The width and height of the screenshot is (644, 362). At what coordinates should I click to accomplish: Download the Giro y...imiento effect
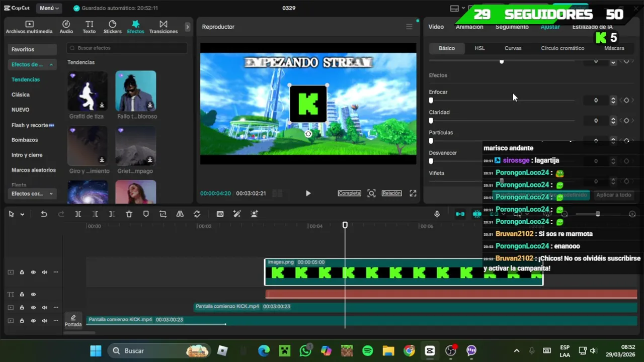pos(102,160)
